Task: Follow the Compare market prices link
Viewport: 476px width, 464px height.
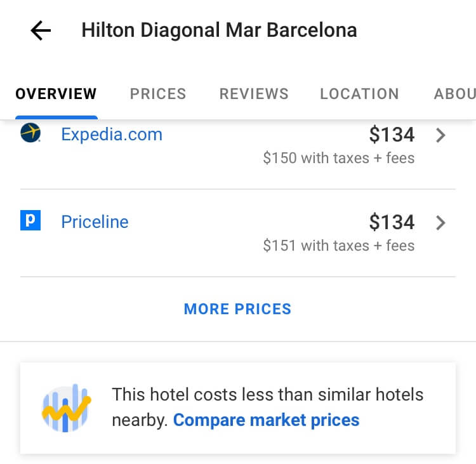Action: click(266, 420)
